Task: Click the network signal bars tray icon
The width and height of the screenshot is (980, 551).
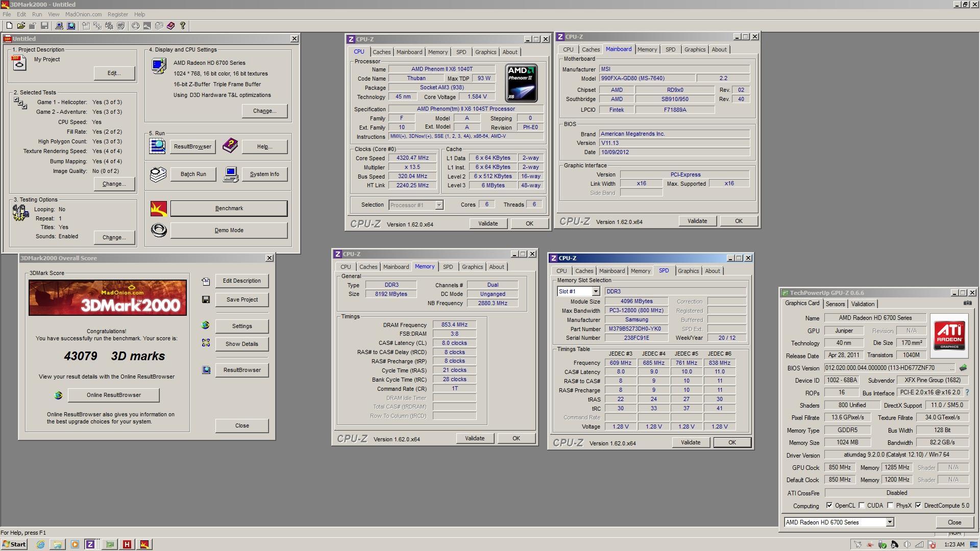Action: [919, 544]
